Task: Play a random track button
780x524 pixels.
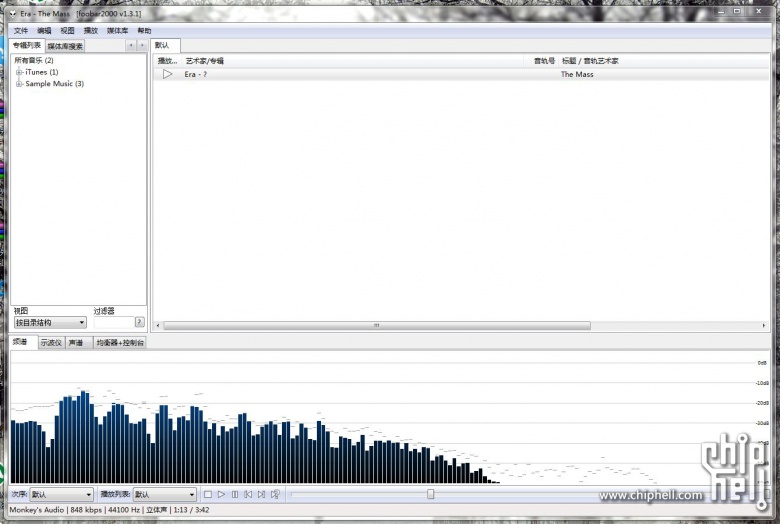Action: [275, 494]
